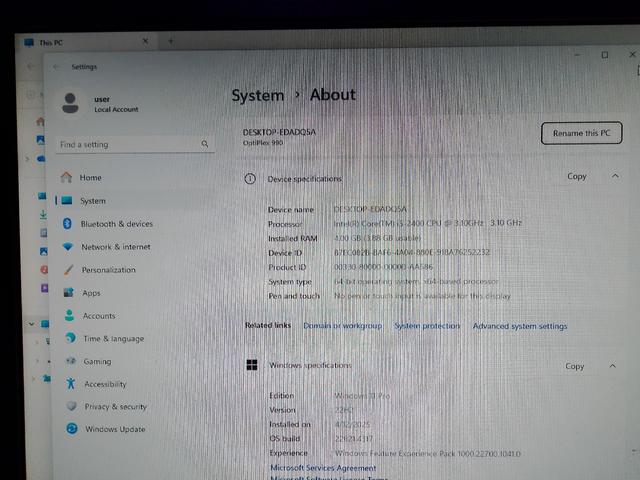Viewport: 640px width, 480px height.
Task: Open Advanced system settings link
Action: tap(520, 326)
